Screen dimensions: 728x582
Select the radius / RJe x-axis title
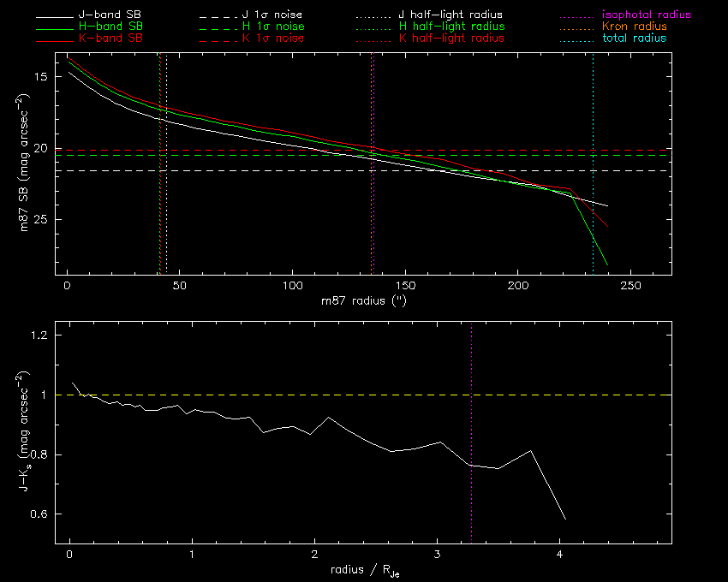[363, 571]
